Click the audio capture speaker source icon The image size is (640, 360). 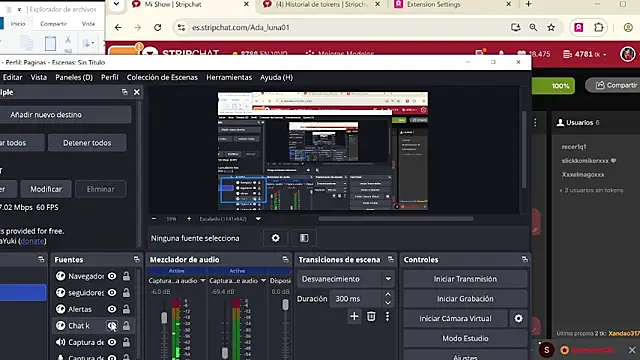tap(60, 342)
